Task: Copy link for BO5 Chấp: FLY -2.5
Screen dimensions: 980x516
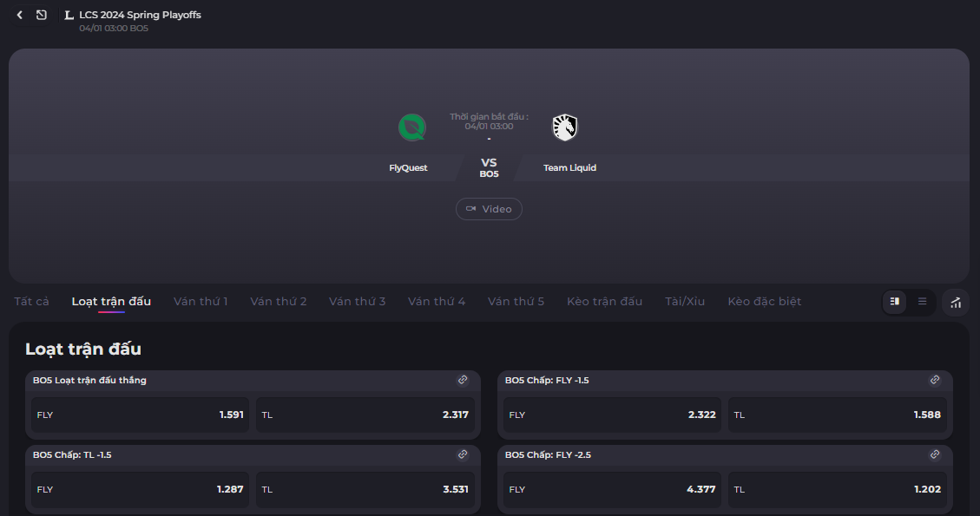Action: pyautogui.click(x=935, y=454)
